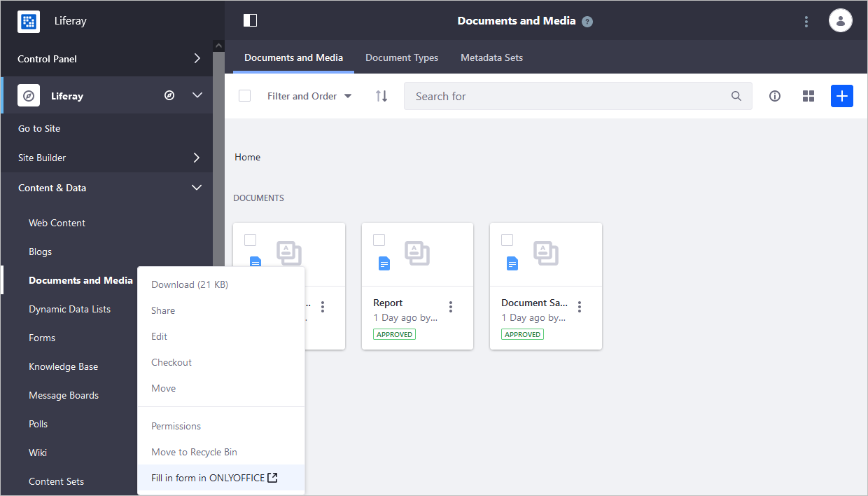Toggle the select all checkbox in toolbar
Image resolution: width=868 pixels, height=496 pixels.
pos(244,96)
